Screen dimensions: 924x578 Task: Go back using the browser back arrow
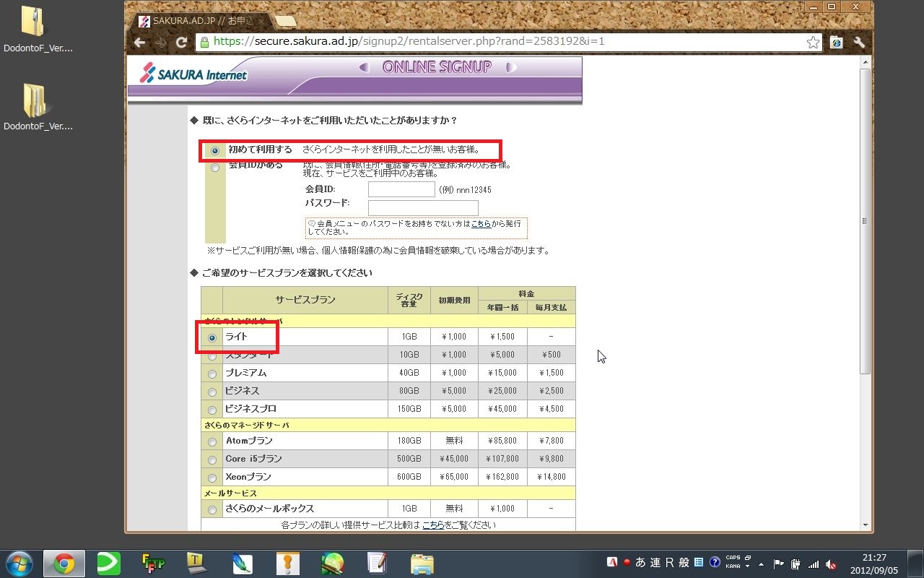pos(139,42)
